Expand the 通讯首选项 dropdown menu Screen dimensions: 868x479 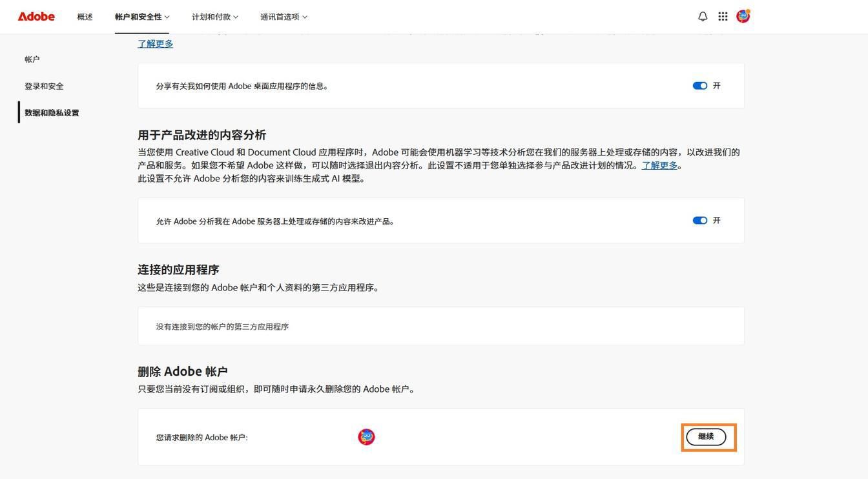click(x=284, y=17)
